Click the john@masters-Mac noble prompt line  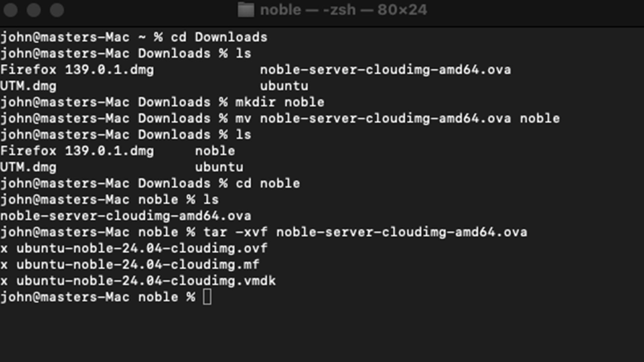(x=97, y=297)
